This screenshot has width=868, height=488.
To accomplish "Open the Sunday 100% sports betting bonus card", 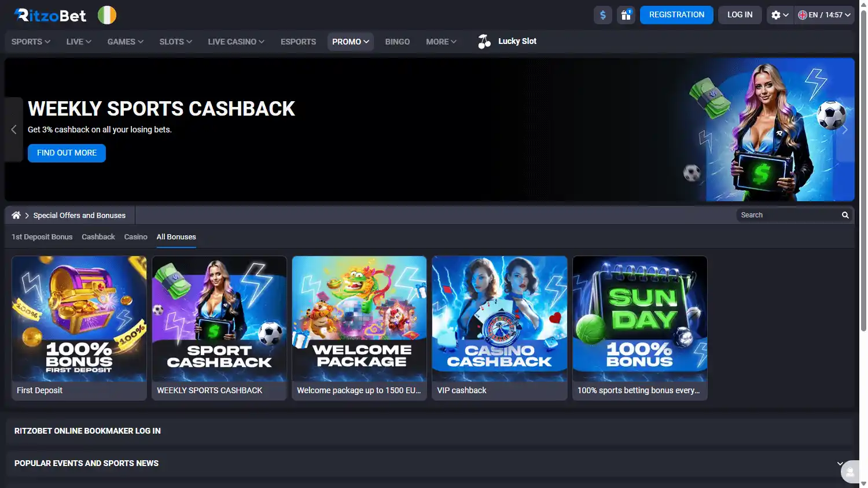I will pos(640,328).
